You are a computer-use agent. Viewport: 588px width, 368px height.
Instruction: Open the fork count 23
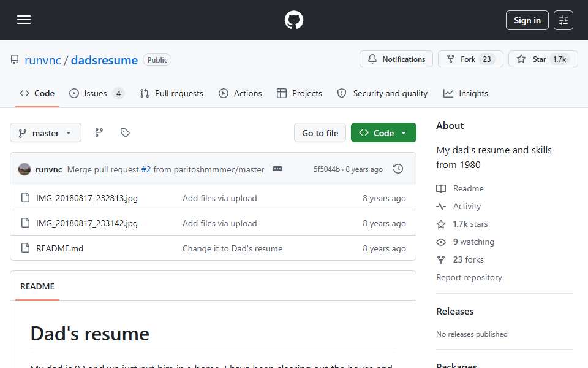click(x=487, y=59)
